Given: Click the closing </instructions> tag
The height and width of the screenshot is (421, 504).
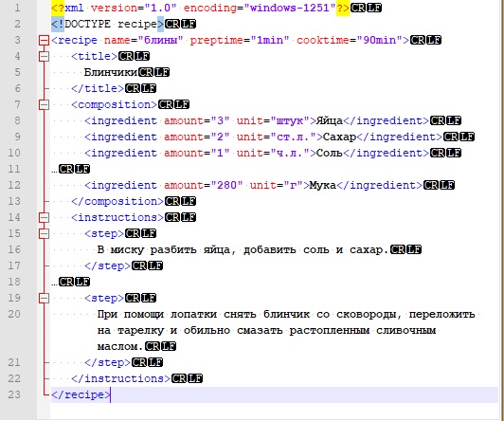Looking at the screenshot, I should coord(120,378).
